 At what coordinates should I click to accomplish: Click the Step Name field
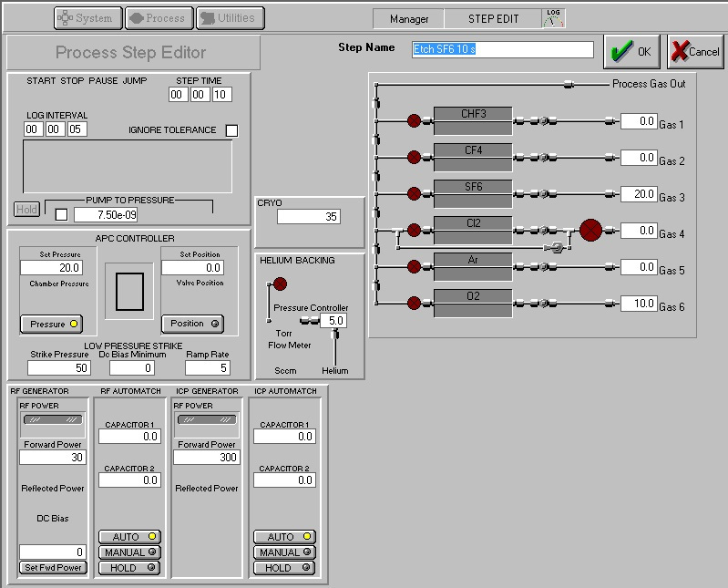click(x=503, y=49)
